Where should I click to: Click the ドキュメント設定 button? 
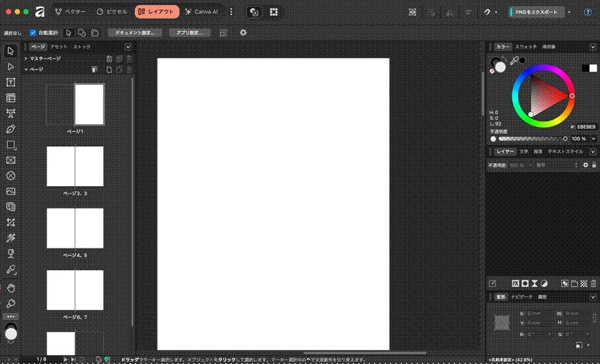point(135,33)
